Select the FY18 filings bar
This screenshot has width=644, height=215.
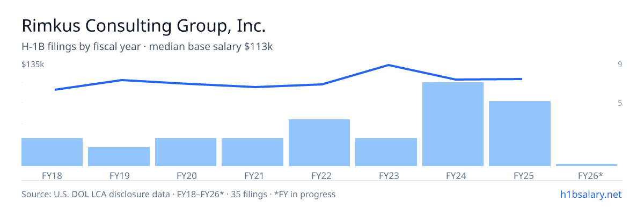tap(52, 152)
